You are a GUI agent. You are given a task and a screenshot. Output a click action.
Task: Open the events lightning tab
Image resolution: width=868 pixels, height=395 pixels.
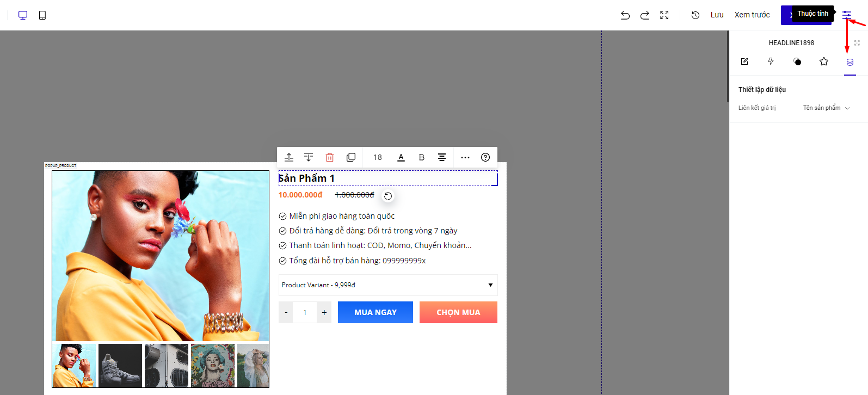click(771, 61)
